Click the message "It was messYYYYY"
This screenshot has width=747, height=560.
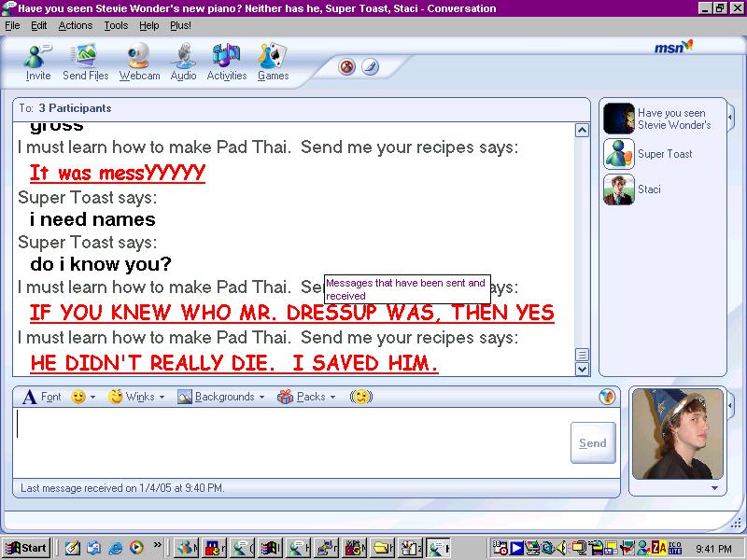[118, 173]
